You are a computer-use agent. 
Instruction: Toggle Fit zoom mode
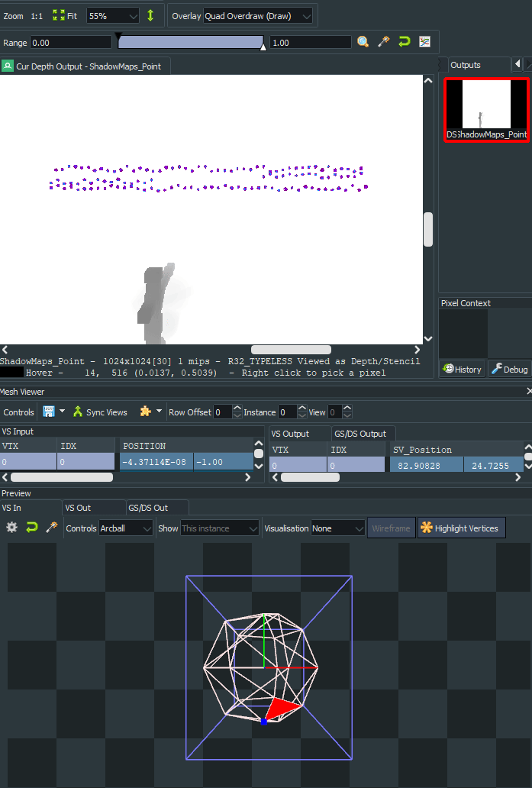[66, 15]
